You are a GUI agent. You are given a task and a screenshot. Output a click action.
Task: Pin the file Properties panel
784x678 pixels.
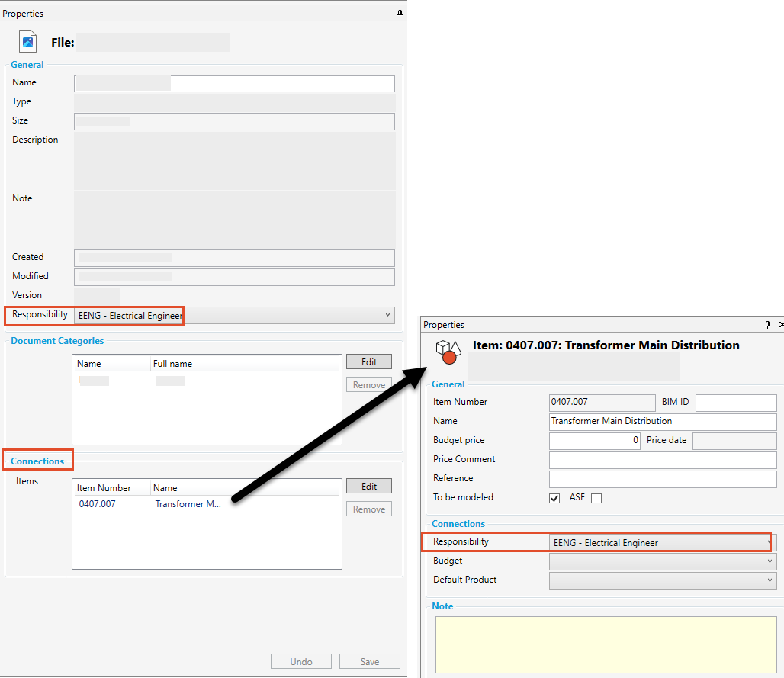400,14
